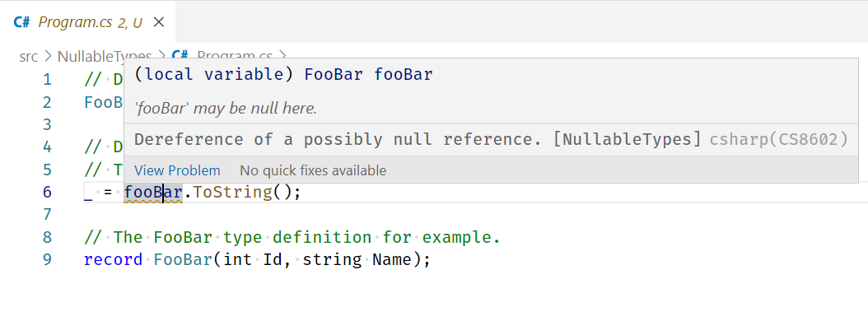Click the No quick fixes available text
Screen dimensions: 868x321
[313, 170]
